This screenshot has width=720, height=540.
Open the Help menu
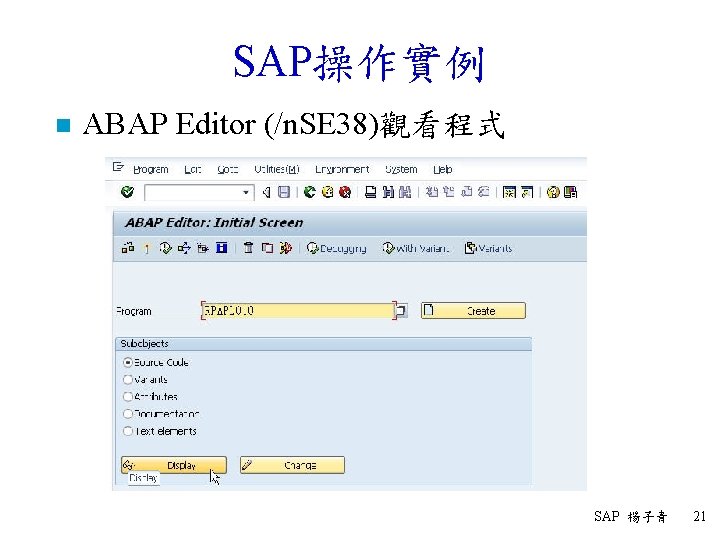(443, 169)
